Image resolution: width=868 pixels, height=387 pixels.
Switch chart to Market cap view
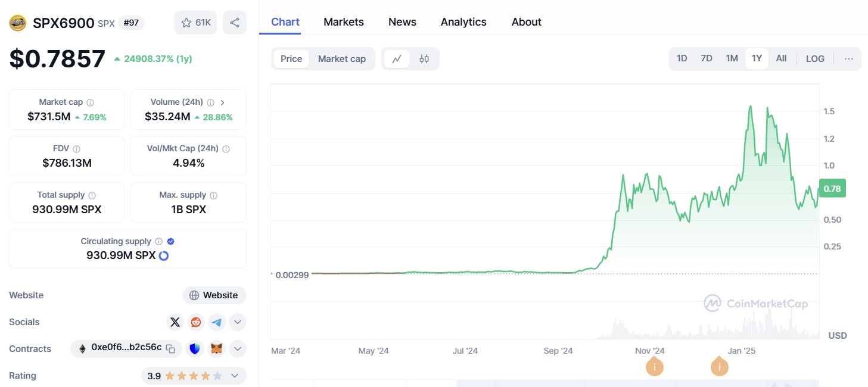(341, 59)
